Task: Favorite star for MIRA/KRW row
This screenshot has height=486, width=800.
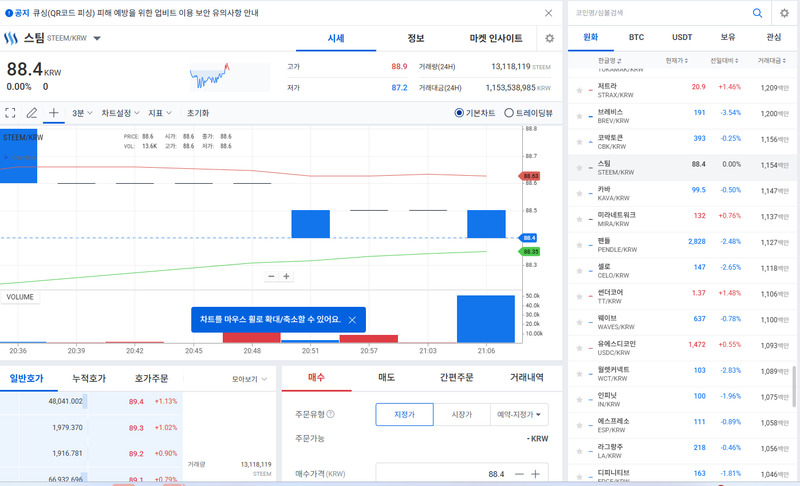Action: [x=579, y=219]
